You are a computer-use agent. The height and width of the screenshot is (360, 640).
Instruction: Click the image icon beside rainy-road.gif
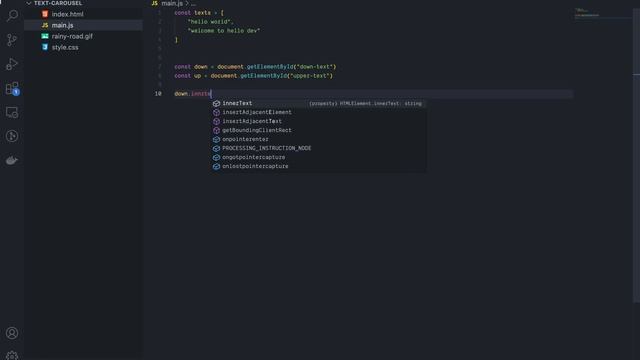coord(45,36)
